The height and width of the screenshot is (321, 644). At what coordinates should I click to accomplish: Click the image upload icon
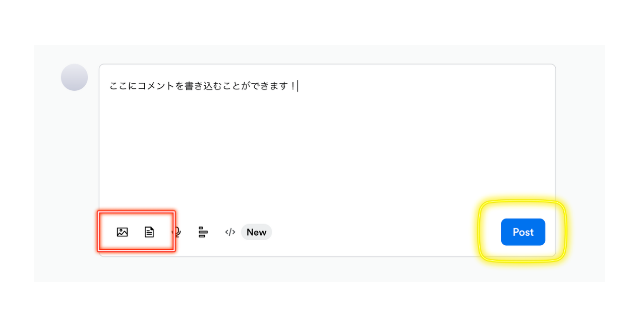122,232
